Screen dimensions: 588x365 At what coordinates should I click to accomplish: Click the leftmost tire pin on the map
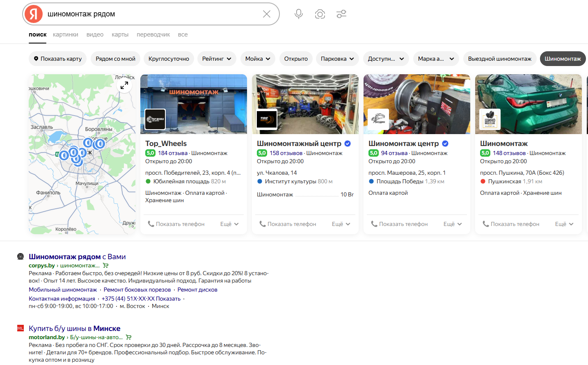click(64, 155)
